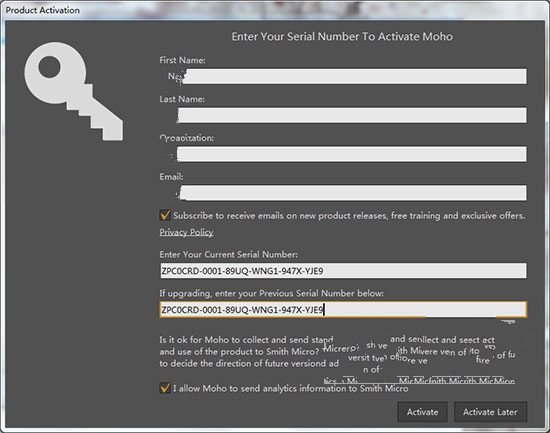The image size is (550, 433).
Task: Click the First Name input field
Action: pos(343,76)
